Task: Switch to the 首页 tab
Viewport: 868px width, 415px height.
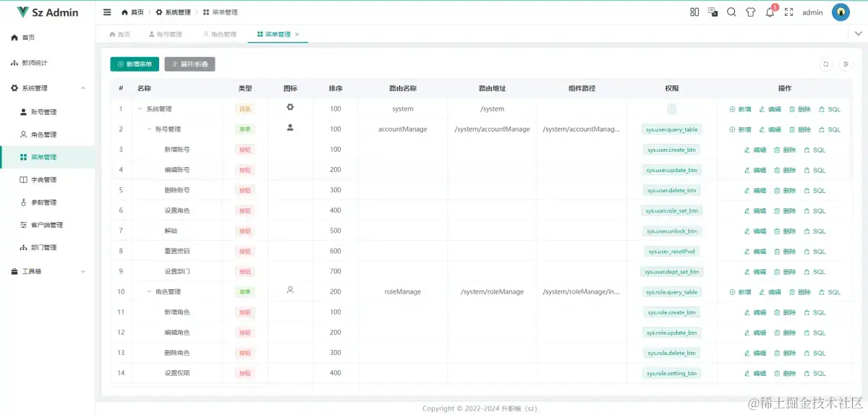Action: click(x=119, y=35)
